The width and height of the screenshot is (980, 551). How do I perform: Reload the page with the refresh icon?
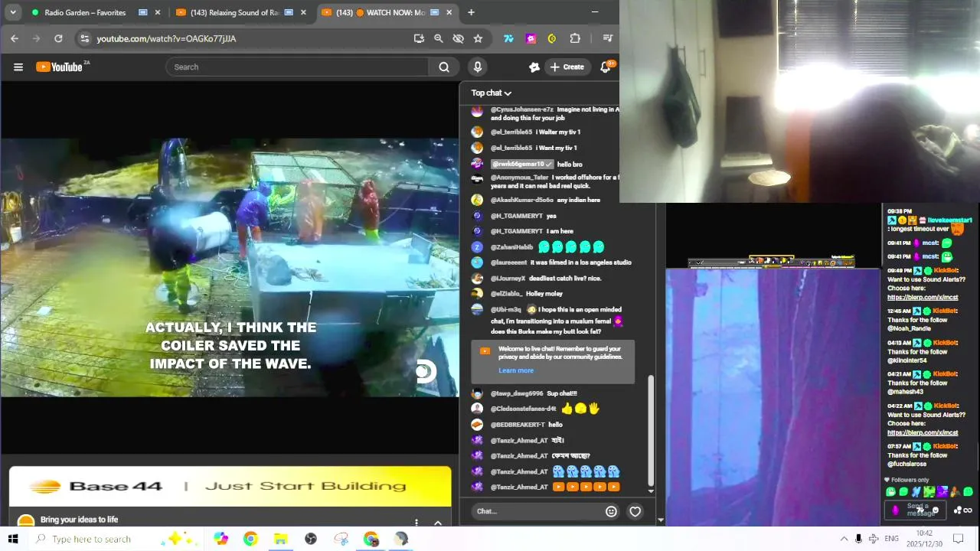coord(58,38)
